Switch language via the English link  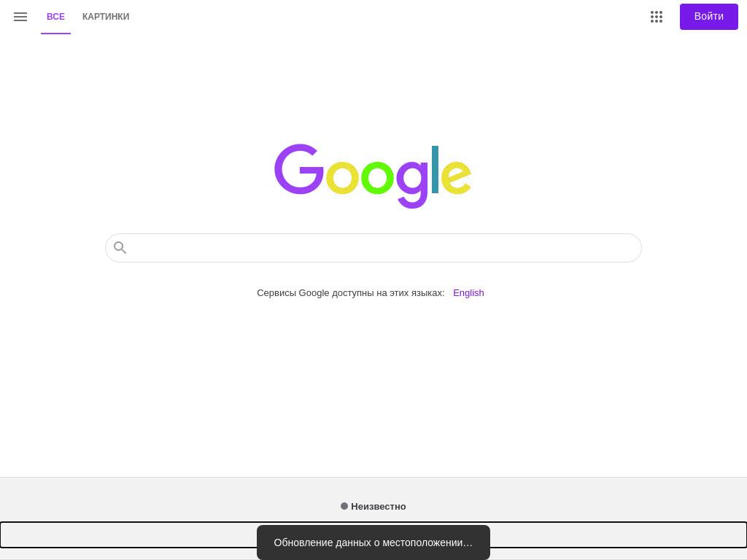click(468, 293)
